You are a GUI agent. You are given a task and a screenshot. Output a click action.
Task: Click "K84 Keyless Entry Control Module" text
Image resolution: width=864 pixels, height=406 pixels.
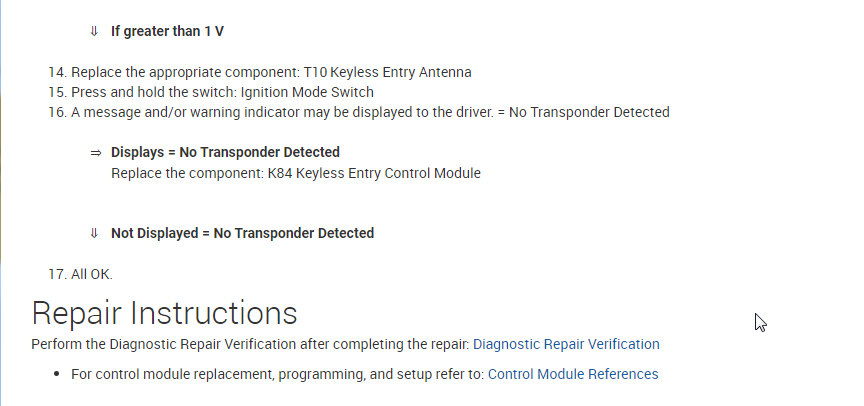[373, 173]
